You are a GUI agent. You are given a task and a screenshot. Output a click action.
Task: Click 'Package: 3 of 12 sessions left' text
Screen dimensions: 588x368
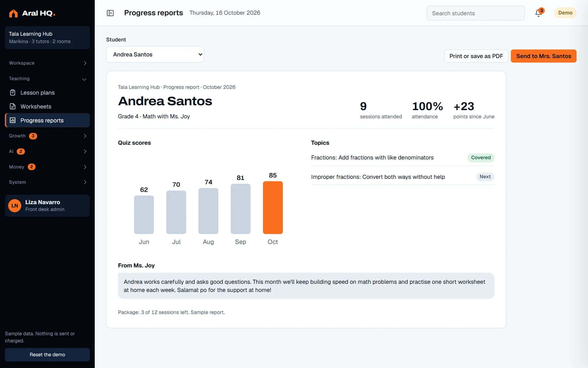[x=154, y=312]
